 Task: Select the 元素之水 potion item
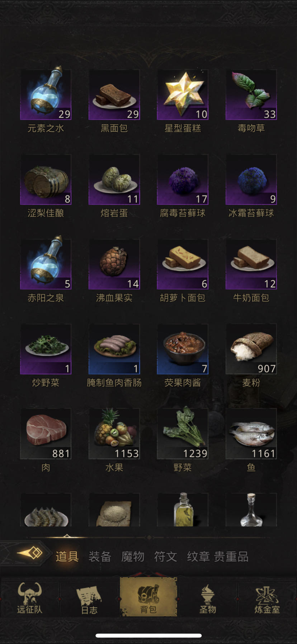click(46, 95)
